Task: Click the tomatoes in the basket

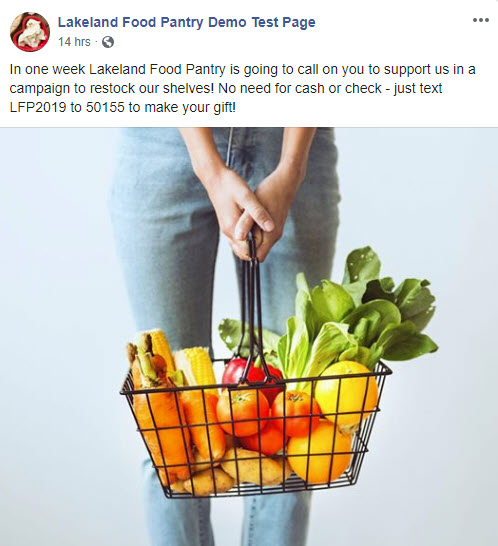Action: click(x=268, y=418)
